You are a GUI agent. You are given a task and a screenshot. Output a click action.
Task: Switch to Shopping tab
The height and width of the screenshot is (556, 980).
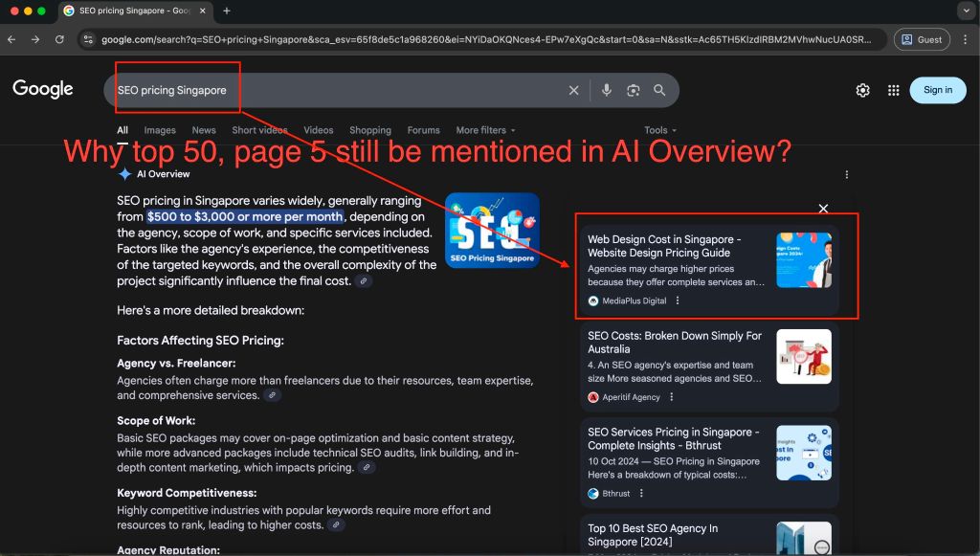tap(370, 130)
